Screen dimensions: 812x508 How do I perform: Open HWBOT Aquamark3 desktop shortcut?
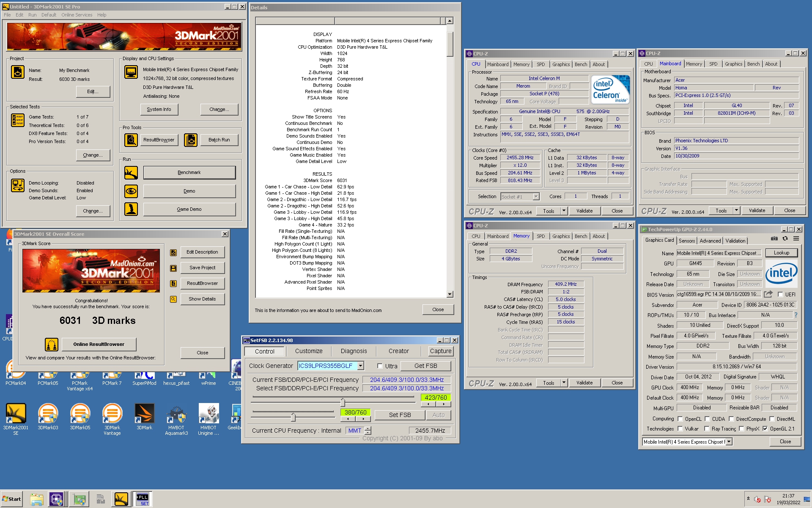tap(176, 419)
